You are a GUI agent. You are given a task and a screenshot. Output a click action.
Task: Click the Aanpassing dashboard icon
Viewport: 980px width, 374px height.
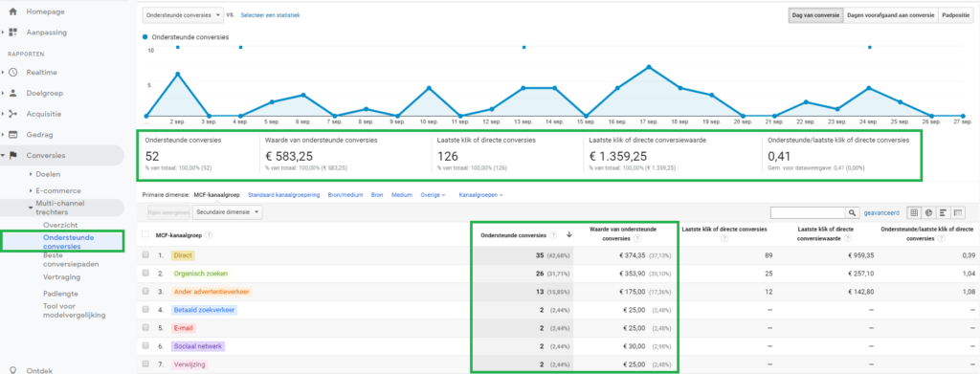click(x=12, y=33)
